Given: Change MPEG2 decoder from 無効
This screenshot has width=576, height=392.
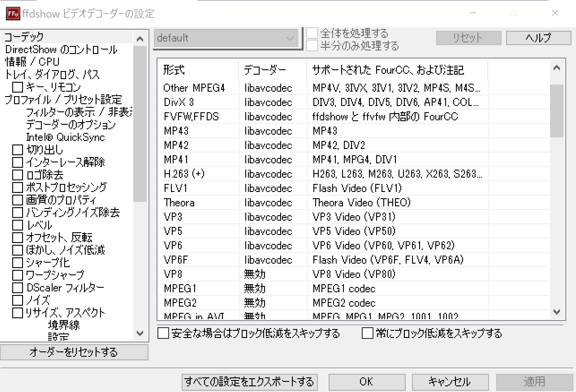Looking at the screenshot, I should coord(273,303).
